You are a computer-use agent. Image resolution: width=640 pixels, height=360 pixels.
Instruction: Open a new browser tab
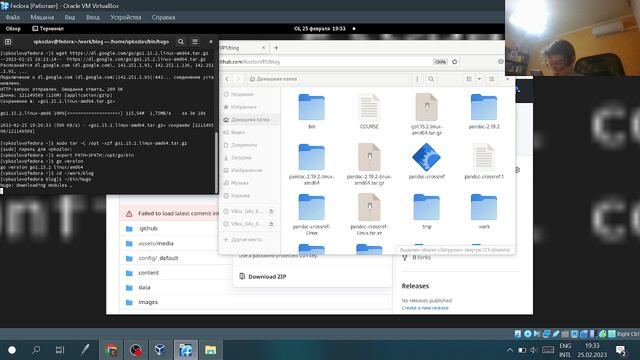(276, 48)
